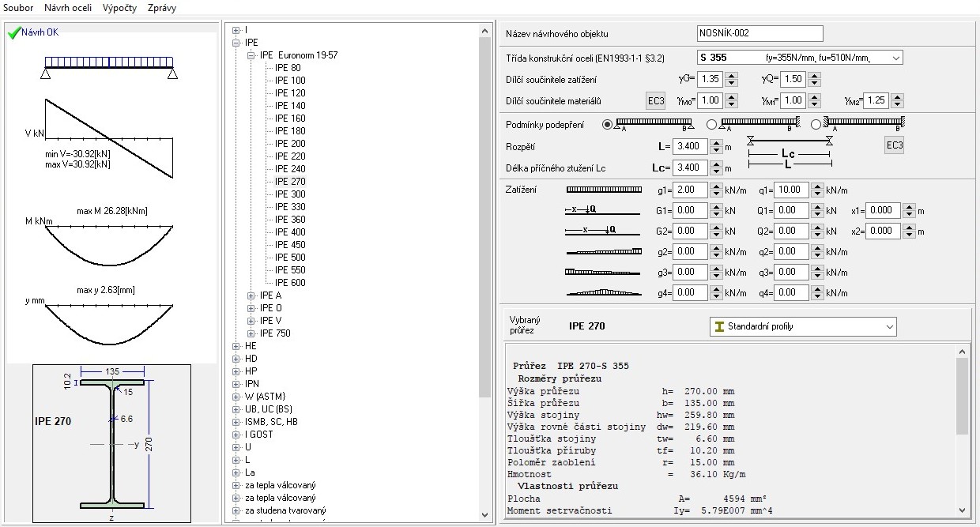This screenshot has width=980, height=527.
Task: Select simply supported beam condition
Action: click(607, 124)
